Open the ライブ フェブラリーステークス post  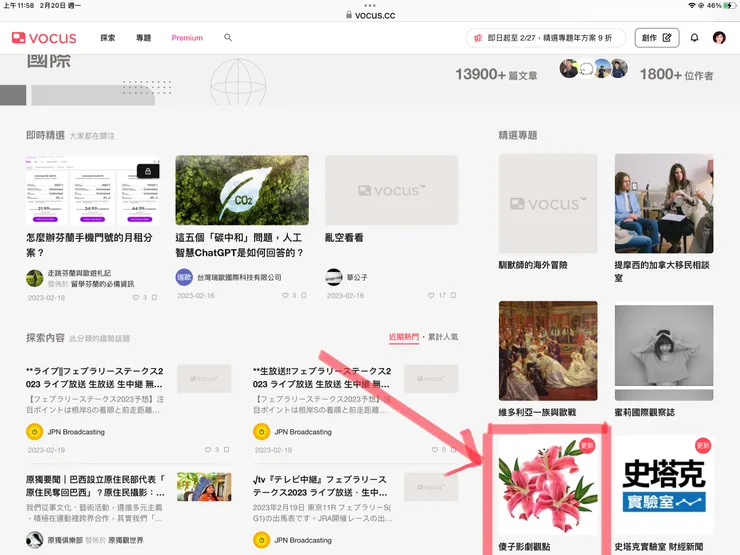[95, 378]
